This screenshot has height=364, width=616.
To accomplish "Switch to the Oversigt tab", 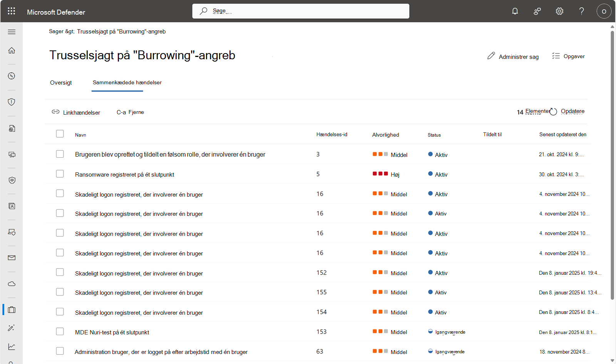I will click(61, 83).
